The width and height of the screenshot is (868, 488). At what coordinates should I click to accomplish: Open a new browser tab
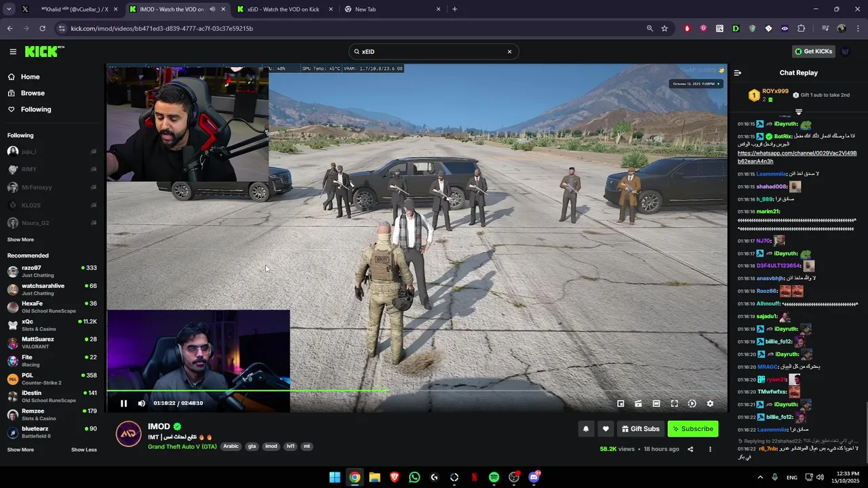454,9
